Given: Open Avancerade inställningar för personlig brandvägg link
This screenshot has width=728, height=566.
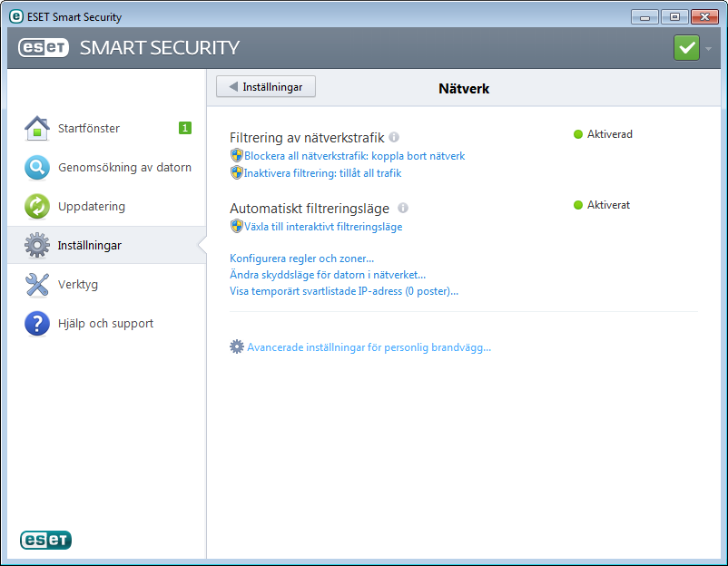Looking at the screenshot, I should [x=369, y=347].
